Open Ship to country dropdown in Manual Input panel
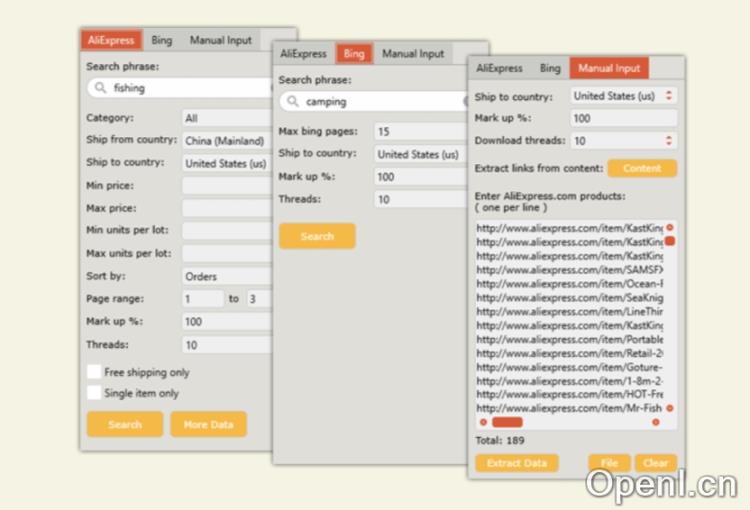750x510 pixels. [x=622, y=96]
